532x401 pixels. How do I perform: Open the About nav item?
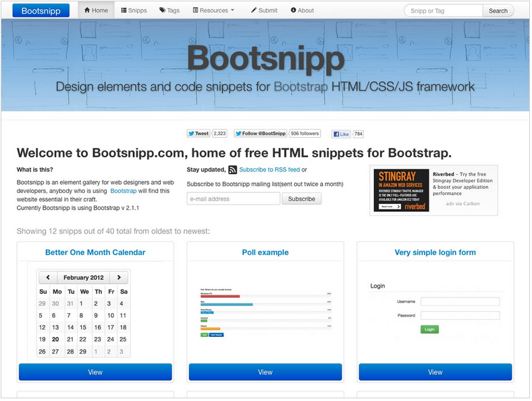click(302, 10)
